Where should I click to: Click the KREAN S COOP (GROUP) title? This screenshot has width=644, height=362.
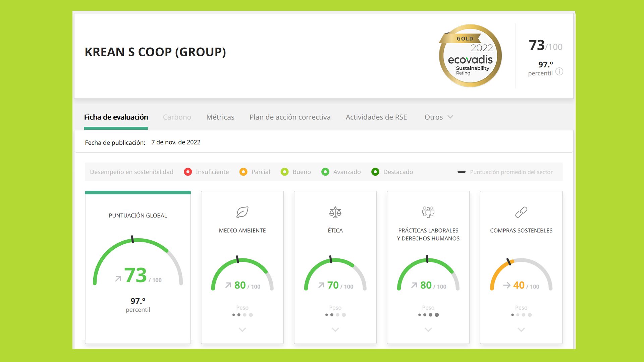tap(155, 52)
